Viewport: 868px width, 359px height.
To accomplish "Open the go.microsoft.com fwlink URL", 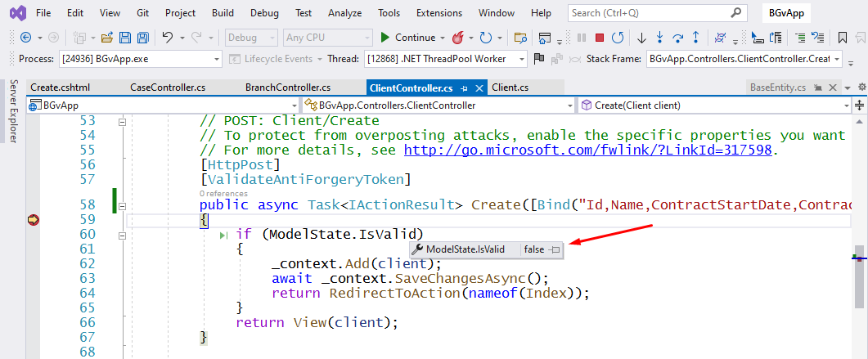I will coord(588,151).
